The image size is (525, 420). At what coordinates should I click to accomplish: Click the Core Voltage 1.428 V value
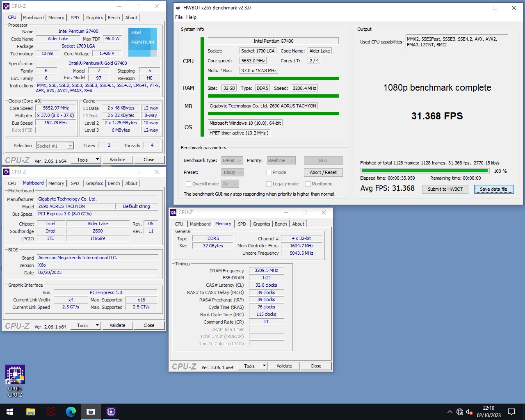(x=107, y=54)
